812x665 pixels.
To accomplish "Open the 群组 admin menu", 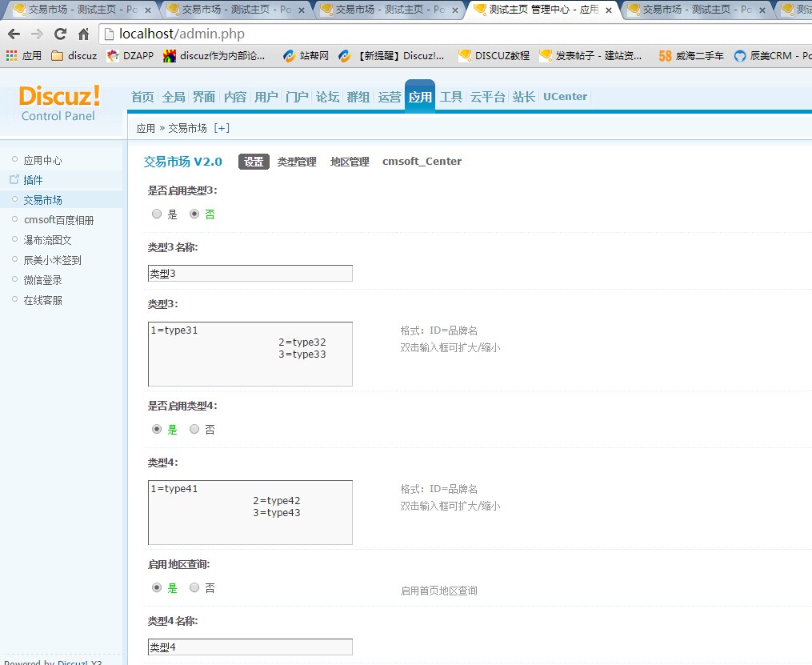I will click(x=358, y=97).
